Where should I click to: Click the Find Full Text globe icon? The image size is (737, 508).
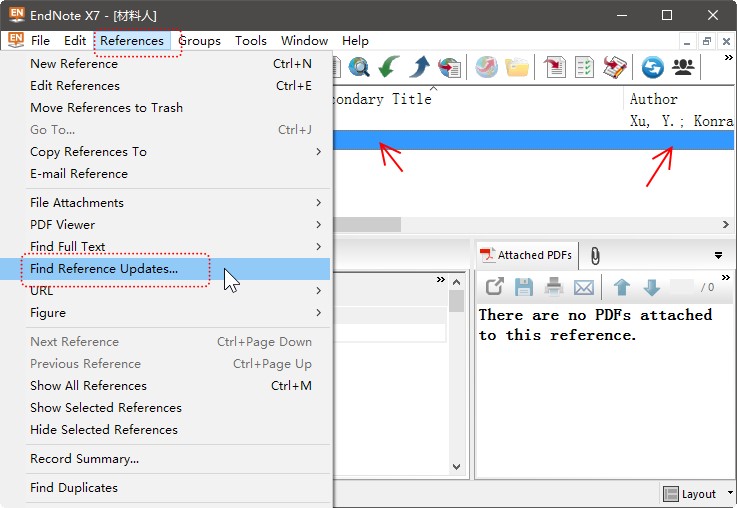[x=450, y=67]
